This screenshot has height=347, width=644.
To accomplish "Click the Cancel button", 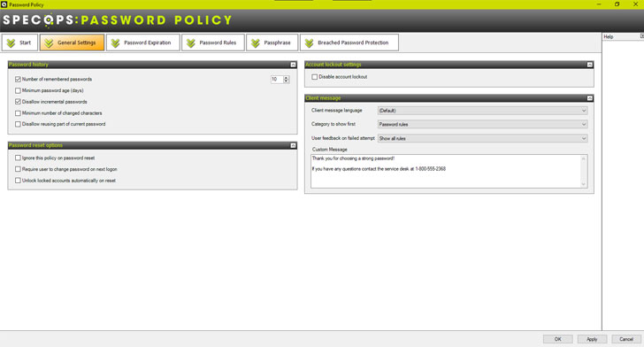I will (x=626, y=339).
